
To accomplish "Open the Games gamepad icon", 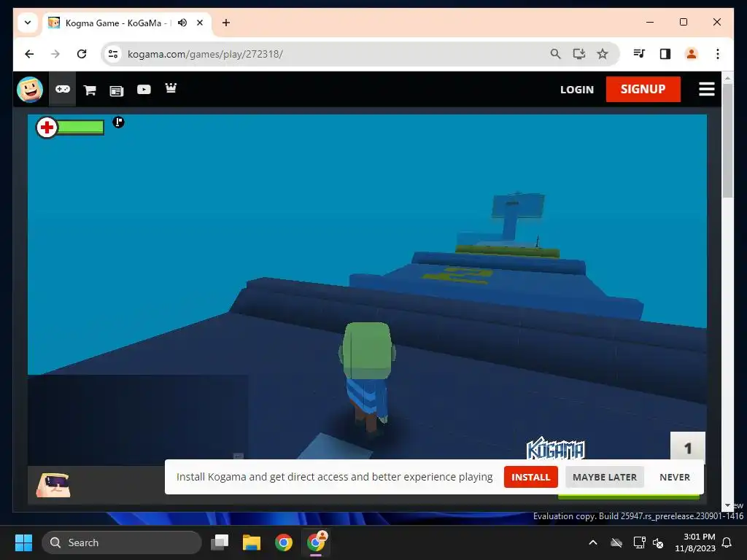I will pos(63,89).
